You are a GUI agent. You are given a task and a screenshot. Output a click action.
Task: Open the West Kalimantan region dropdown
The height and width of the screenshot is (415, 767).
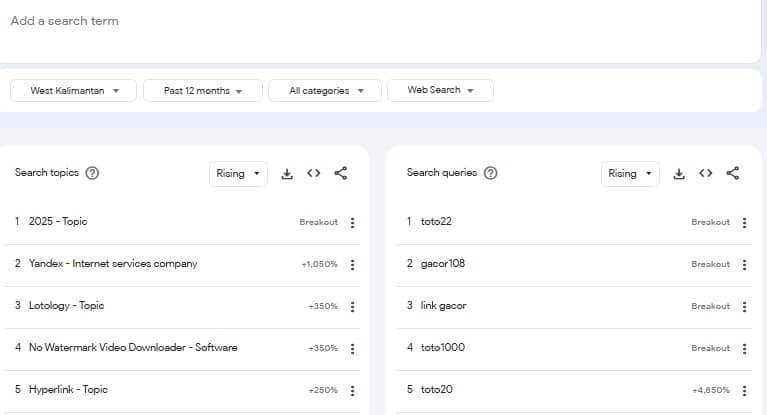coord(73,91)
